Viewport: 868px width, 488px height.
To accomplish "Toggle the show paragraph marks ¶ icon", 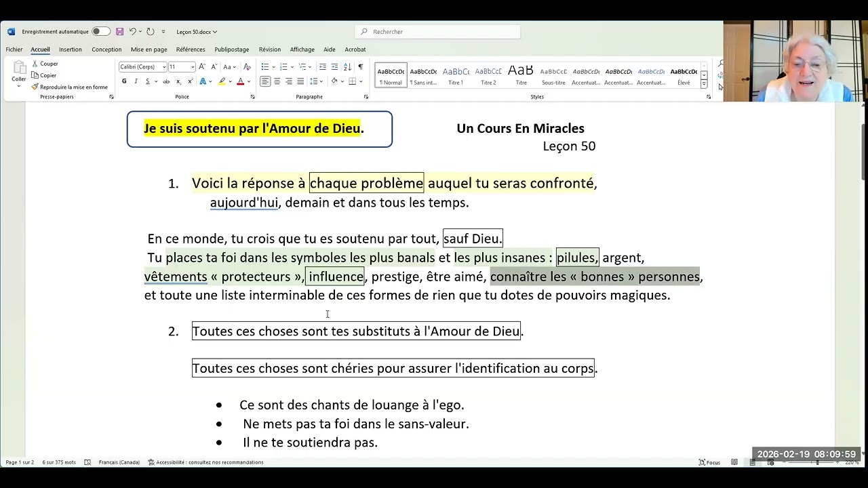I will pos(361,66).
